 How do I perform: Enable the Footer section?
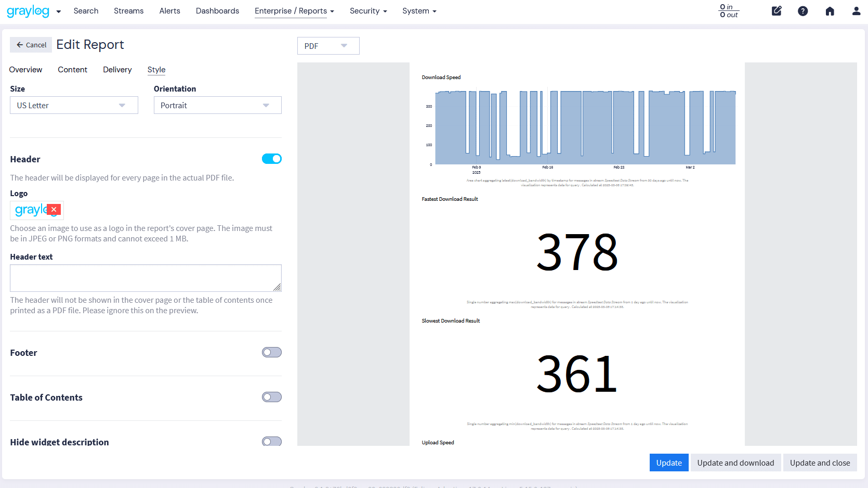click(x=271, y=352)
